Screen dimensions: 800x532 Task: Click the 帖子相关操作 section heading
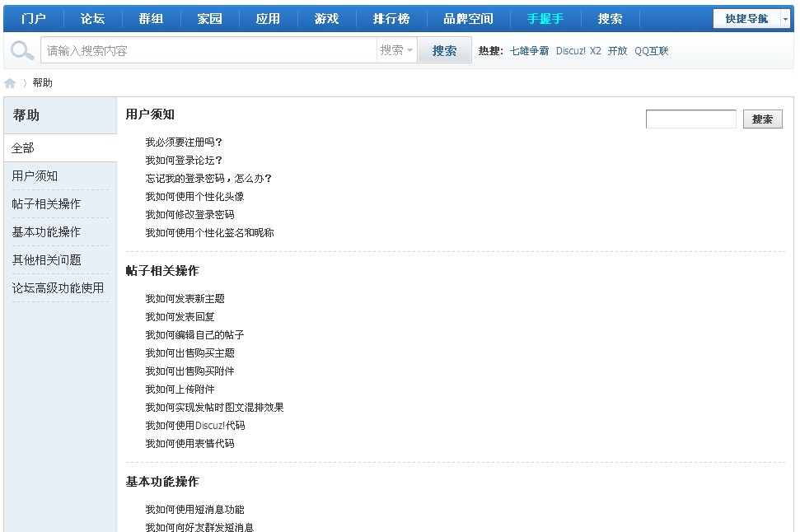click(162, 271)
